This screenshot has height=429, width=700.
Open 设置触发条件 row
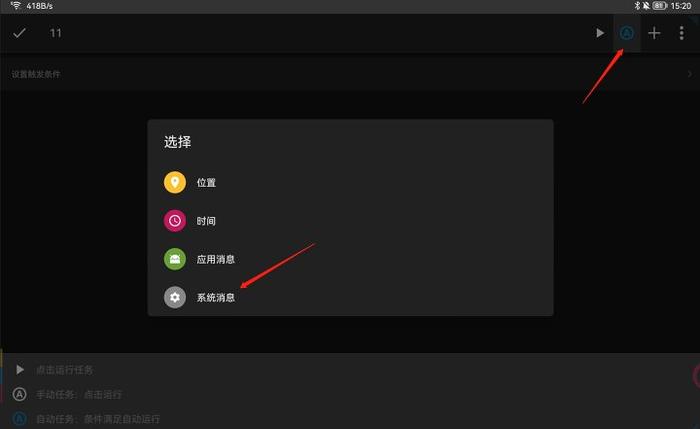point(350,74)
